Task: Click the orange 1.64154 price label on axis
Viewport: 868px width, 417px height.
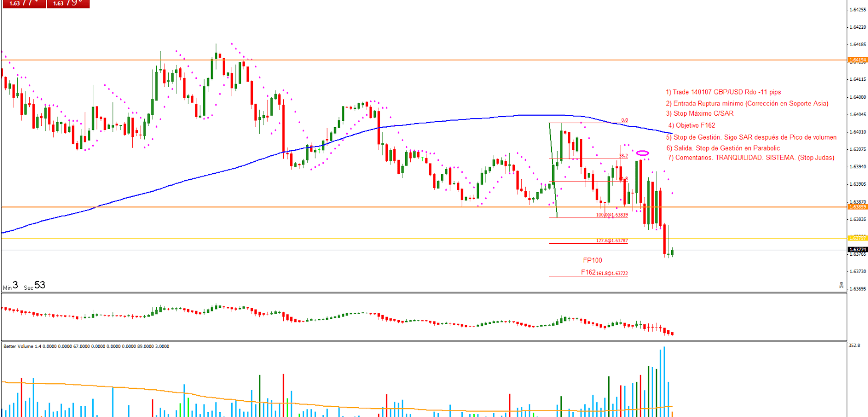Action: tap(857, 60)
